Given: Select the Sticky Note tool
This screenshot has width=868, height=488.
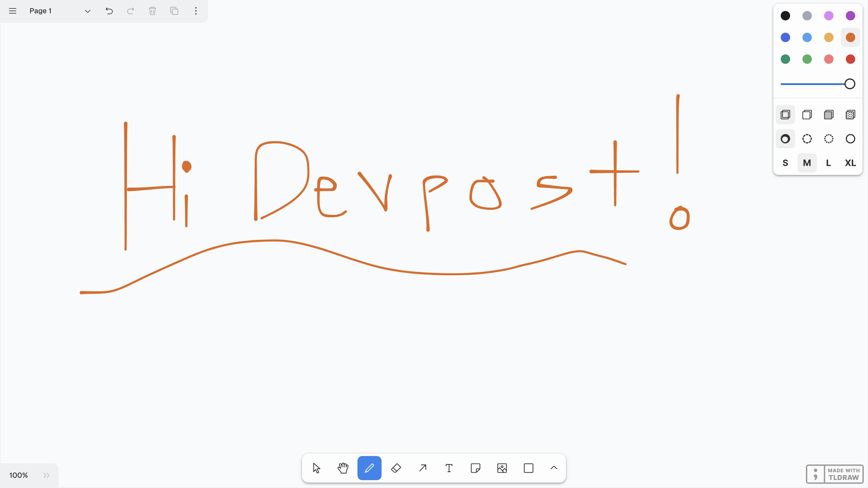Looking at the screenshot, I should tap(476, 468).
